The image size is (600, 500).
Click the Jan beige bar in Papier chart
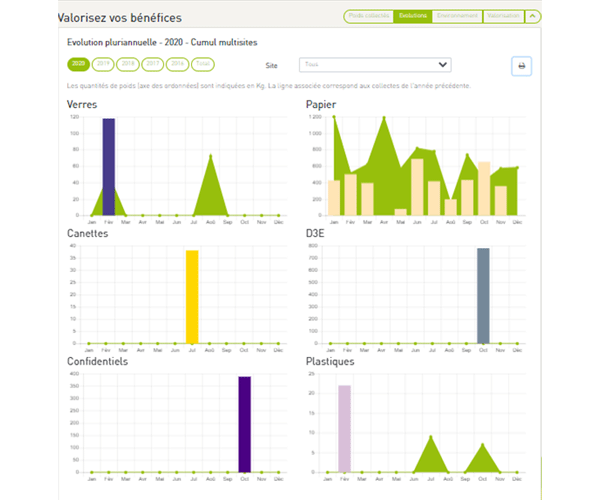pos(334,198)
